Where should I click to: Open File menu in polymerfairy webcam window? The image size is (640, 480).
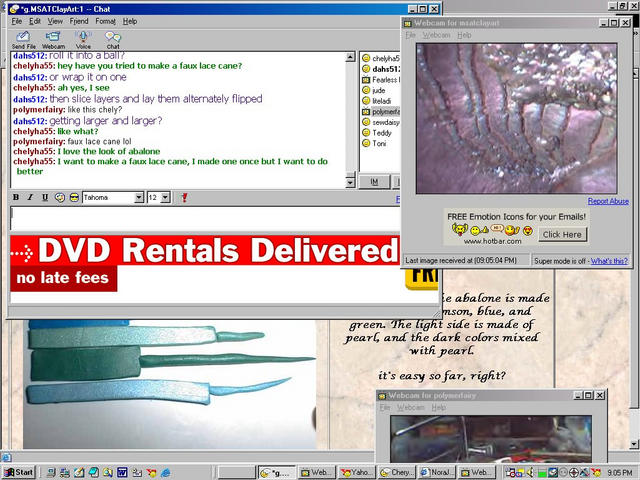tap(385, 407)
